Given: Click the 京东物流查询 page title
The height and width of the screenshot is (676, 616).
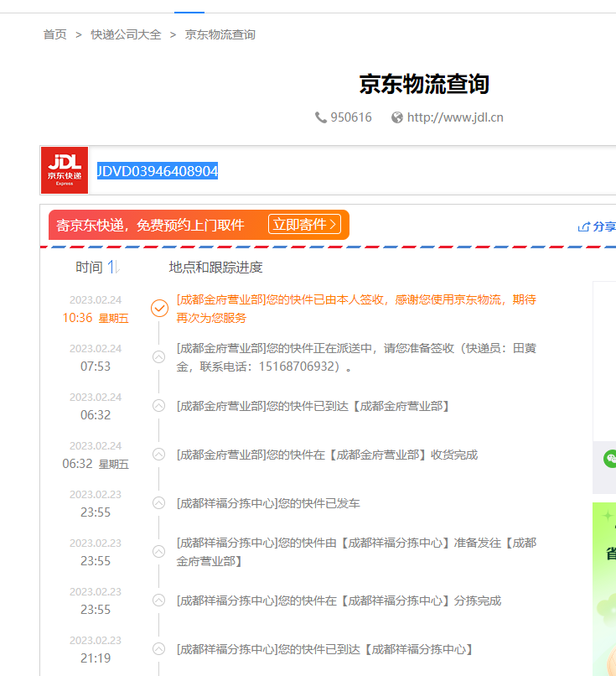Looking at the screenshot, I should (x=424, y=84).
